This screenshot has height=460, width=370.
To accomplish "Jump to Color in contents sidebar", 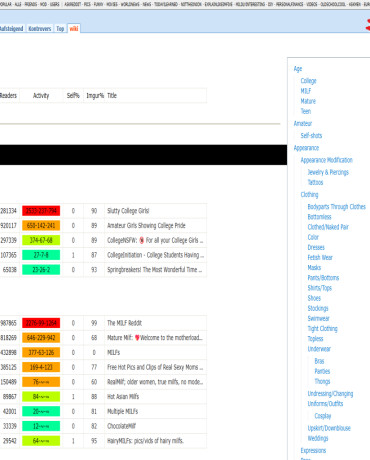I will click(x=313, y=237).
